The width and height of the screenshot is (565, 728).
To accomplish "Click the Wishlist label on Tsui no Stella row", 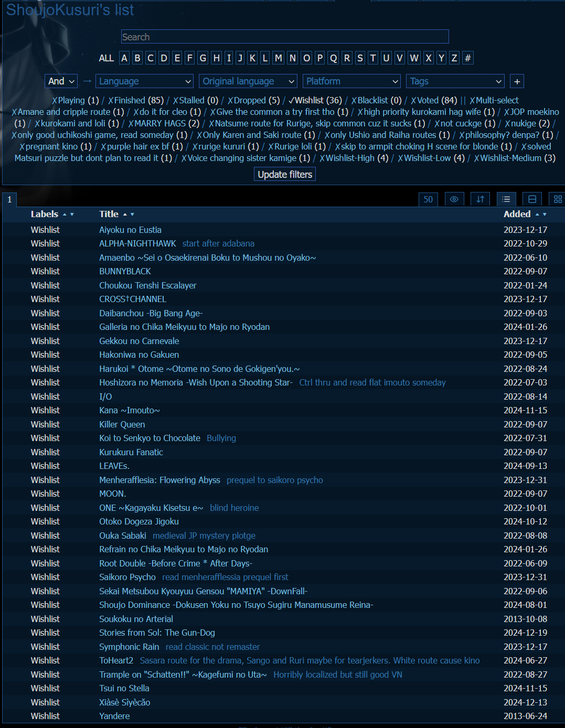I will click(45, 688).
